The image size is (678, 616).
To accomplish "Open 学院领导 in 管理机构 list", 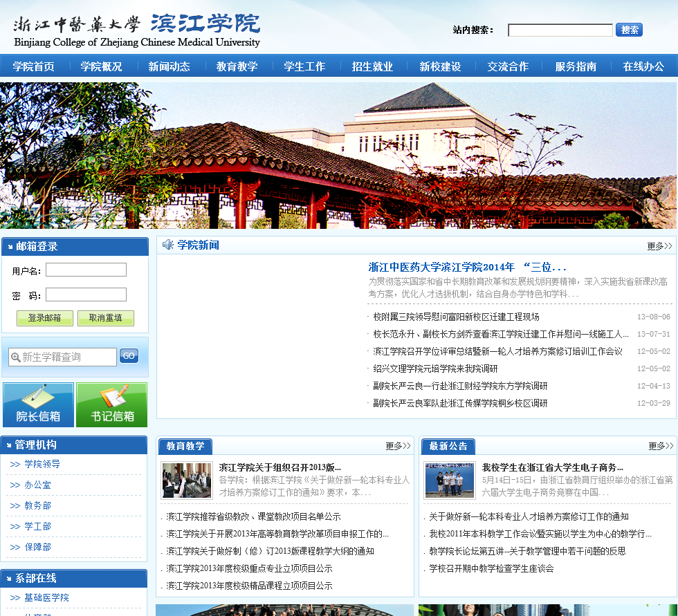I will click(x=42, y=465).
